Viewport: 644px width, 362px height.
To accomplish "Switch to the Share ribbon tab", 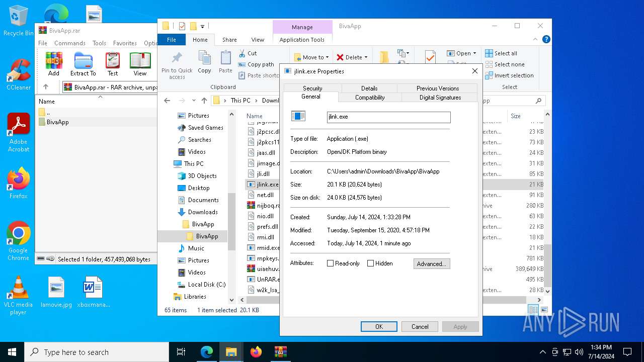I will tap(229, 40).
